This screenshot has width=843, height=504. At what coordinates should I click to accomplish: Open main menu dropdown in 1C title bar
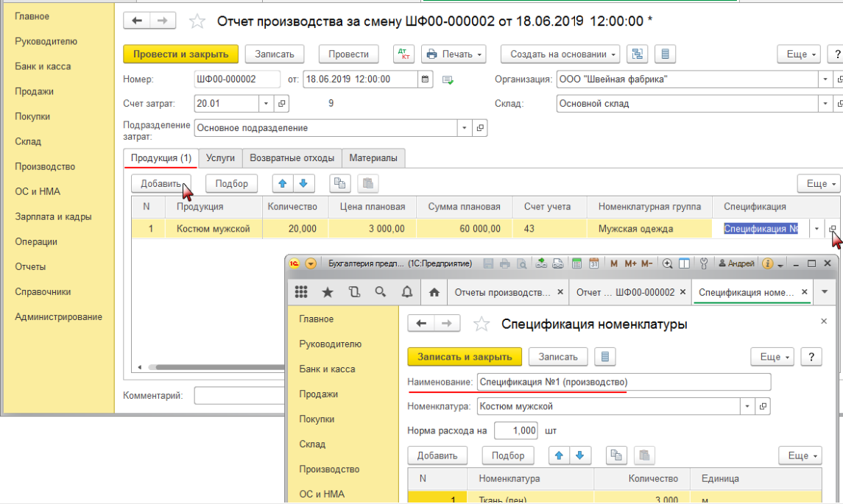point(311,263)
